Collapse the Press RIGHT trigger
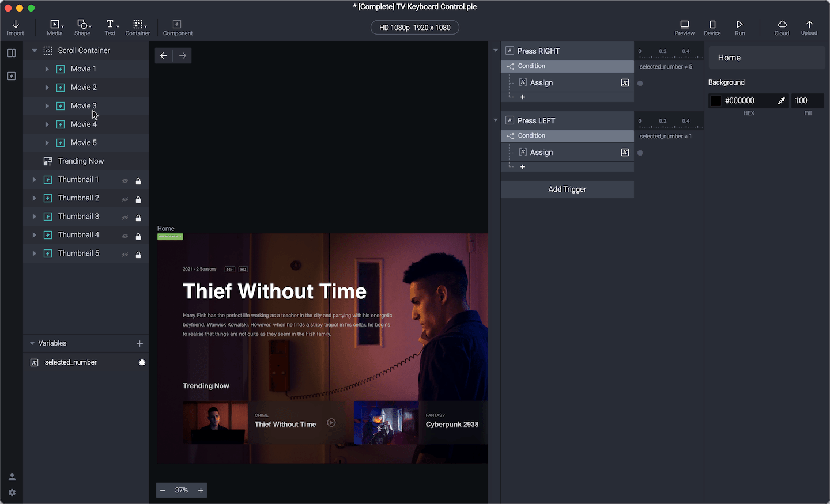The height and width of the screenshot is (504, 830). 496,51
